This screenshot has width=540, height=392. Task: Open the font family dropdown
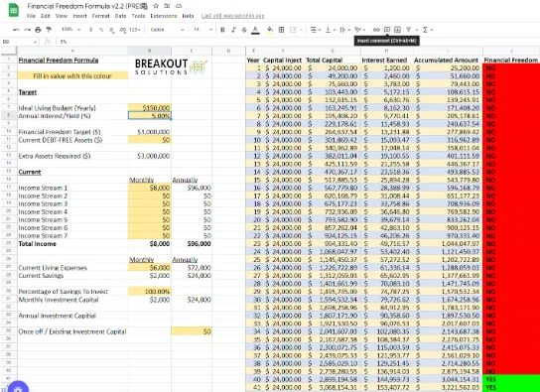[x=167, y=30]
